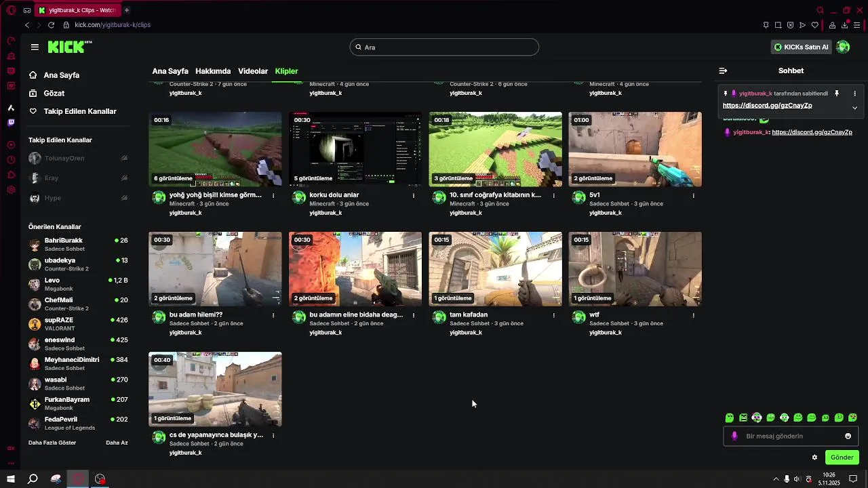Open Opera sidebar settings gear

click(11, 189)
